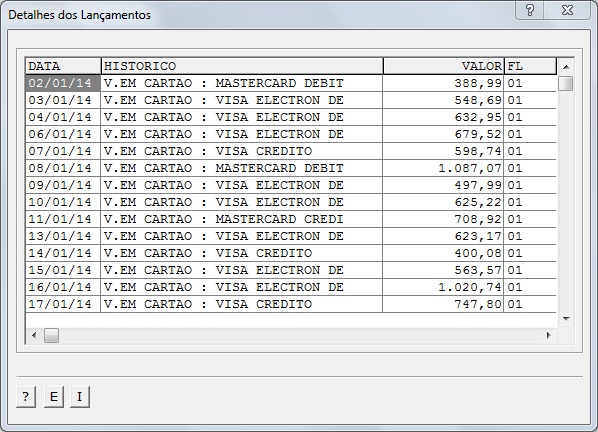Click the FL column header
Image resolution: width=598 pixels, height=432 pixels.
click(x=530, y=66)
